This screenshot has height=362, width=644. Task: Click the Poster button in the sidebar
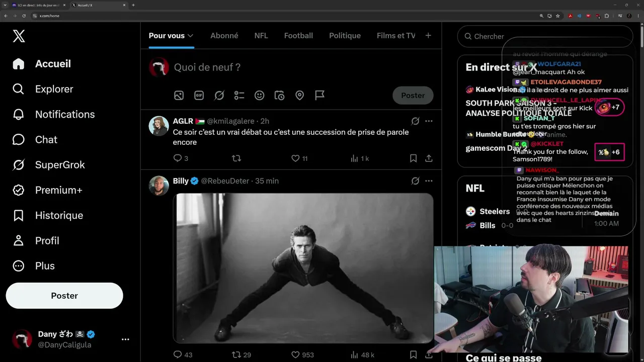[64, 296]
